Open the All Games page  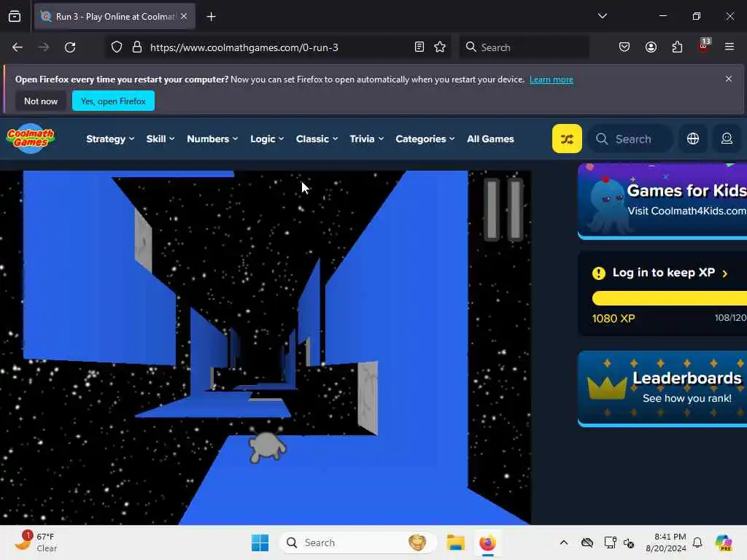490,139
